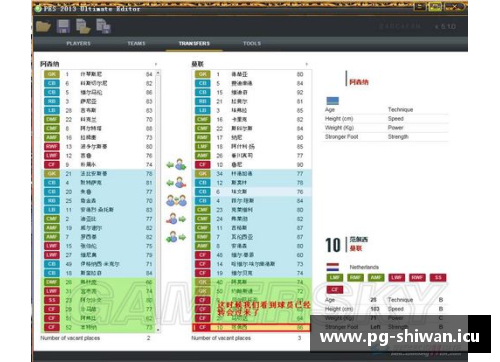Screen dimensions: 500x362
Task: Click transfer icon: red-marked player with right arrow
Action: 176,219
